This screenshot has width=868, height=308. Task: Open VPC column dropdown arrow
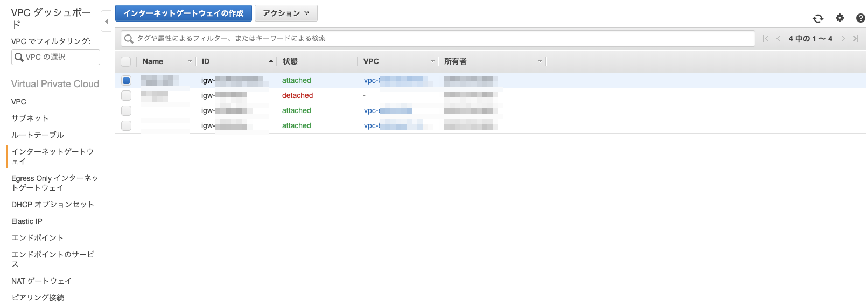432,62
